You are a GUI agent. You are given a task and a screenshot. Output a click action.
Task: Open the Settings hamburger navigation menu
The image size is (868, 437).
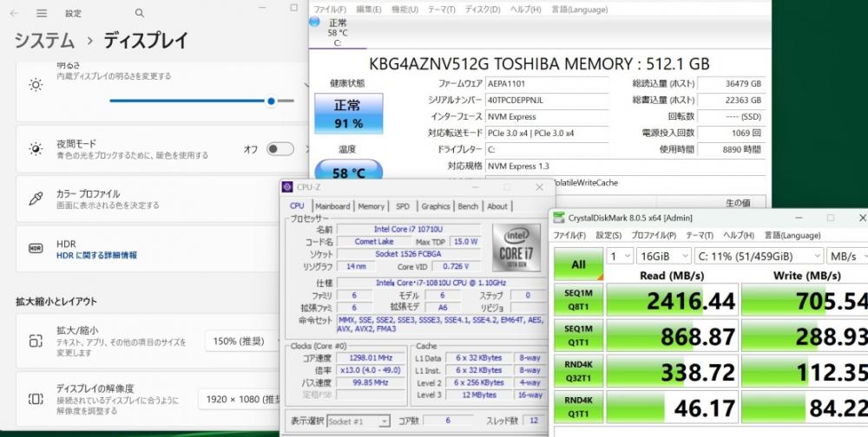pyautogui.click(x=42, y=14)
